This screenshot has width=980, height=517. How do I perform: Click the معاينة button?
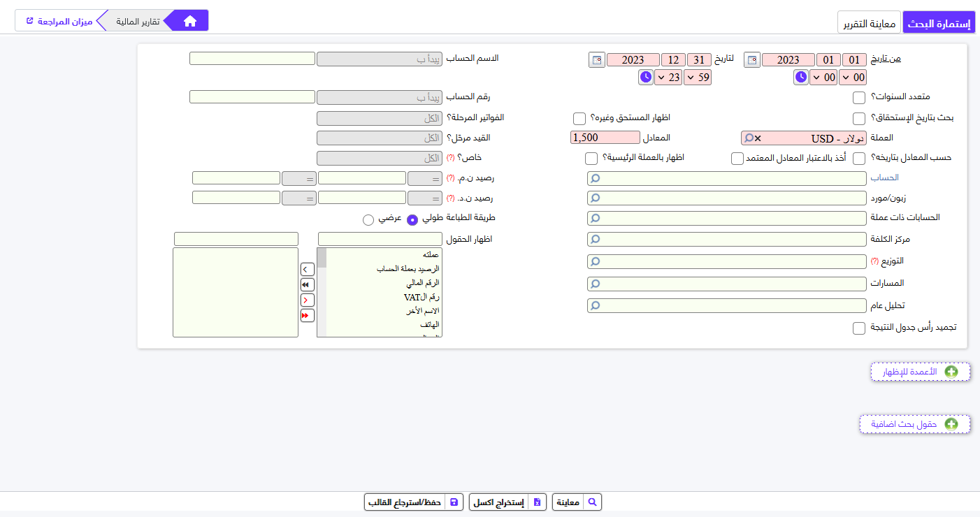[x=577, y=502]
